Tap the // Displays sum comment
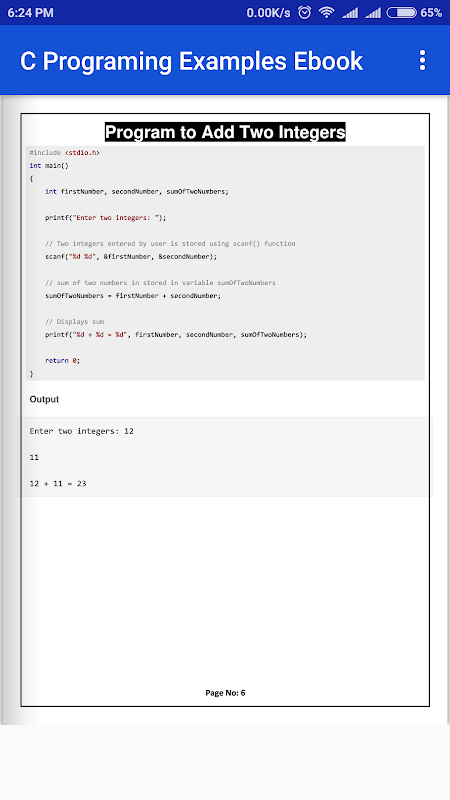The height and width of the screenshot is (800, 450). coord(74,322)
